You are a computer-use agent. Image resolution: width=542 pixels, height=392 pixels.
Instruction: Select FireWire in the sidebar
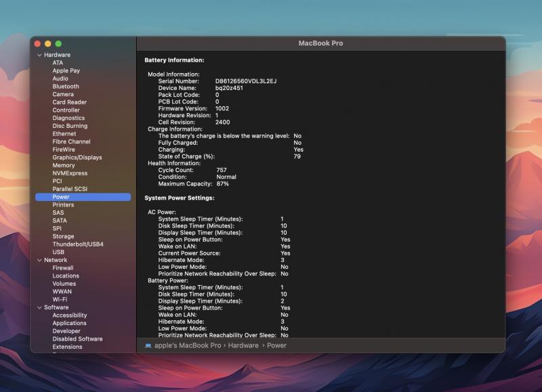click(x=64, y=150)
